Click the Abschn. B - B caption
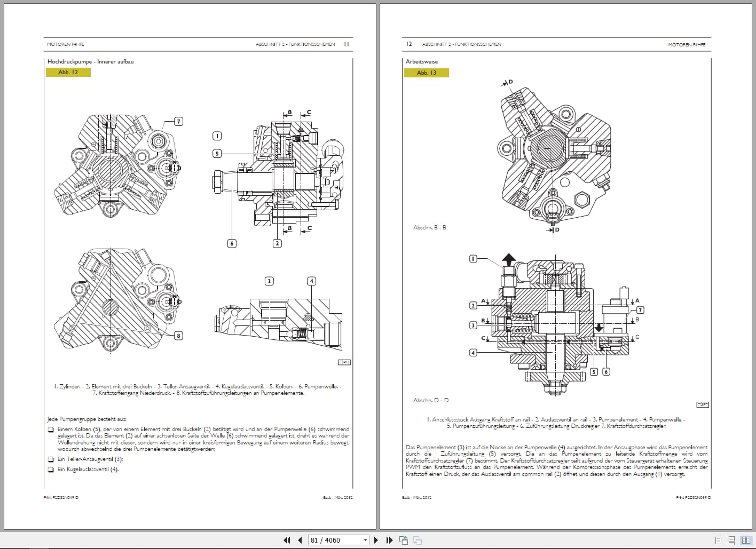756x549 pixels. tap(429, 227)
